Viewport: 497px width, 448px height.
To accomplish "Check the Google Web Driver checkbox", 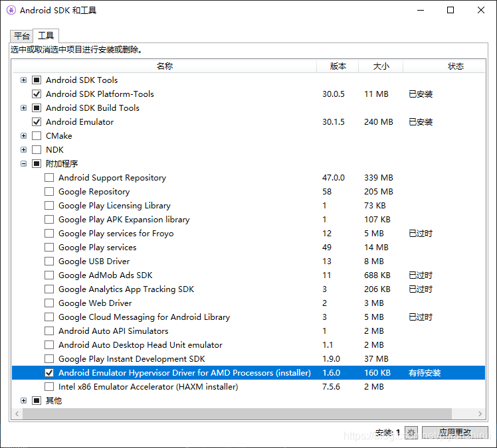I will click(49, 303).
